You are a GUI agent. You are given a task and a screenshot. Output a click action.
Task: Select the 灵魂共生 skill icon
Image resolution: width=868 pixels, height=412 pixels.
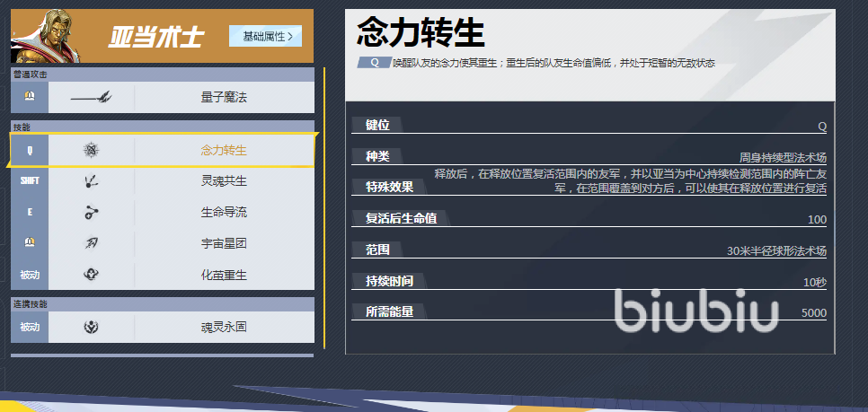[x=91, y=181]
